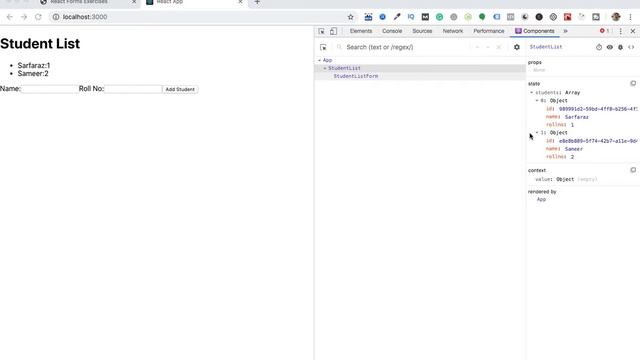This screenshot has height=360, width=640.
Task: Click the Sarfaraz:1 list item
Action: 34,65
